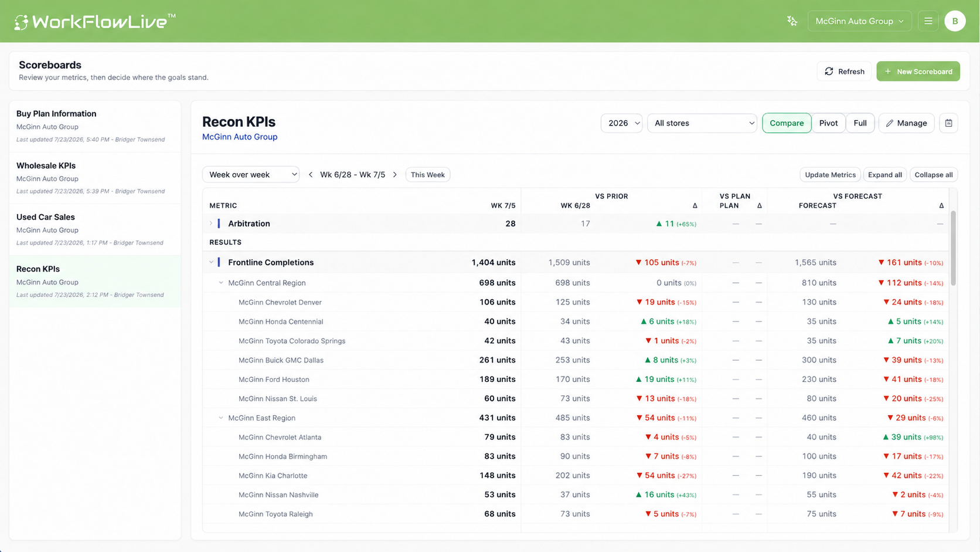This screenshot has width=980, height=552.
Task: Click McGinn Nissan Nashville row
Action: pyautogui.click(x=576, y=495)
